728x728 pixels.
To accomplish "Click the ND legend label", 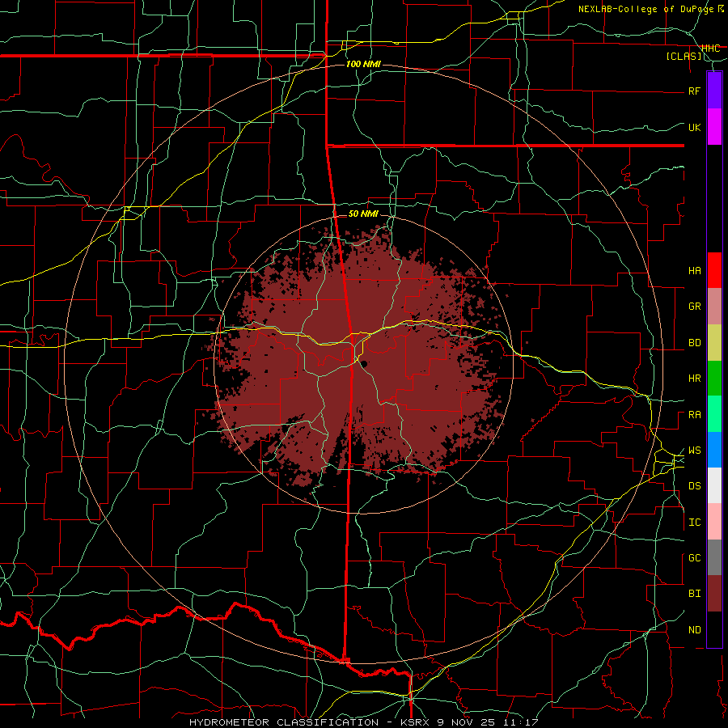I will [695, 630].
